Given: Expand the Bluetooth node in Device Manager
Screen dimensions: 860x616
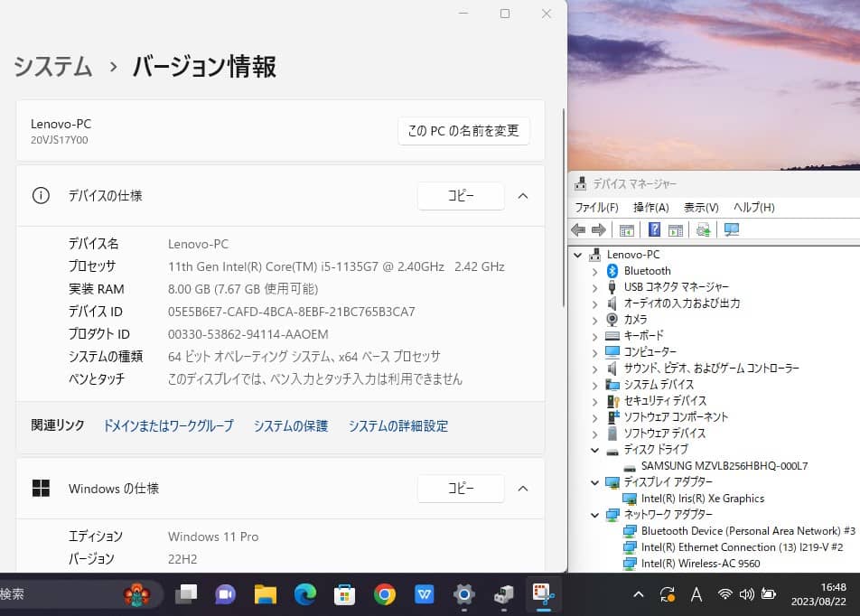Looking at the screenshot, I should [x=595, y=272].
